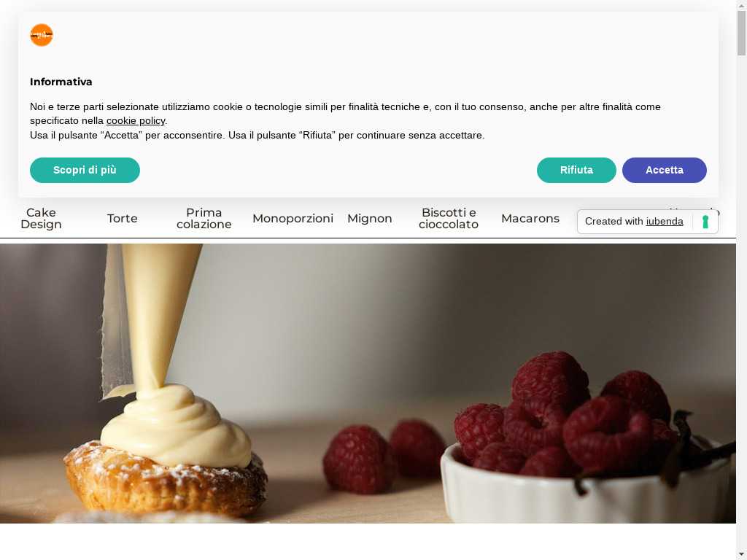Viewport: 747px width, 560px height.
Task: Select the Mignon menu item
Action: [370, 219]
